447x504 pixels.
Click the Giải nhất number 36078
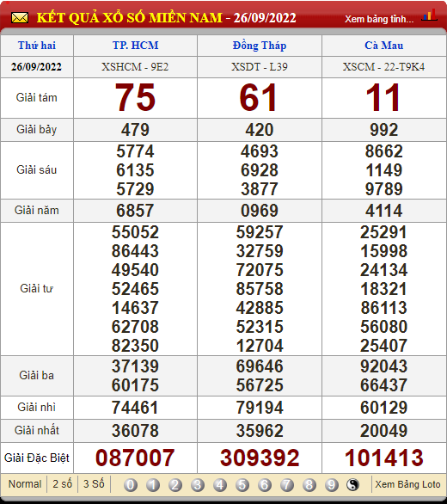click(x=135, y=431)
